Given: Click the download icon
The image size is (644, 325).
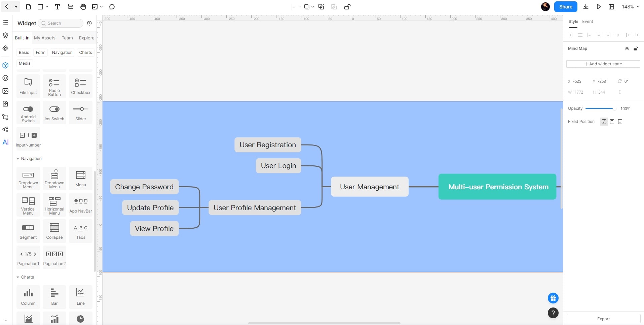Looking at the screenshot, I should coord(586,7).
